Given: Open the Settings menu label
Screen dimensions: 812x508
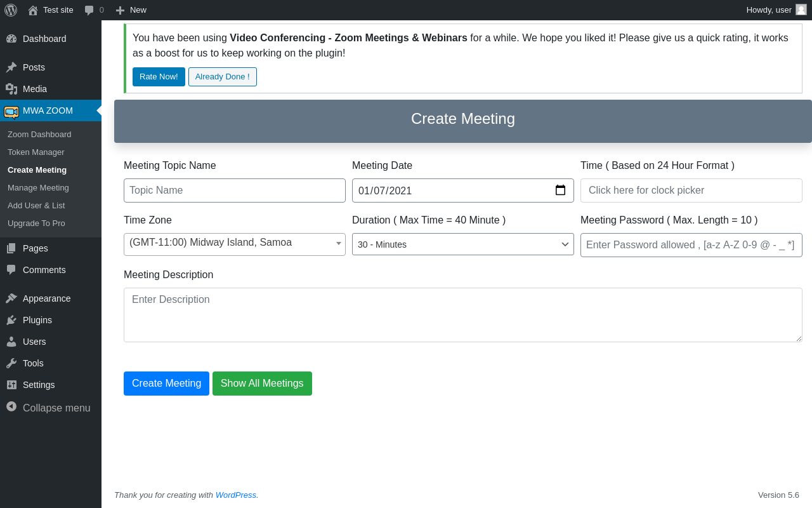Looking at the screenshot, I should tap(39, 385).
